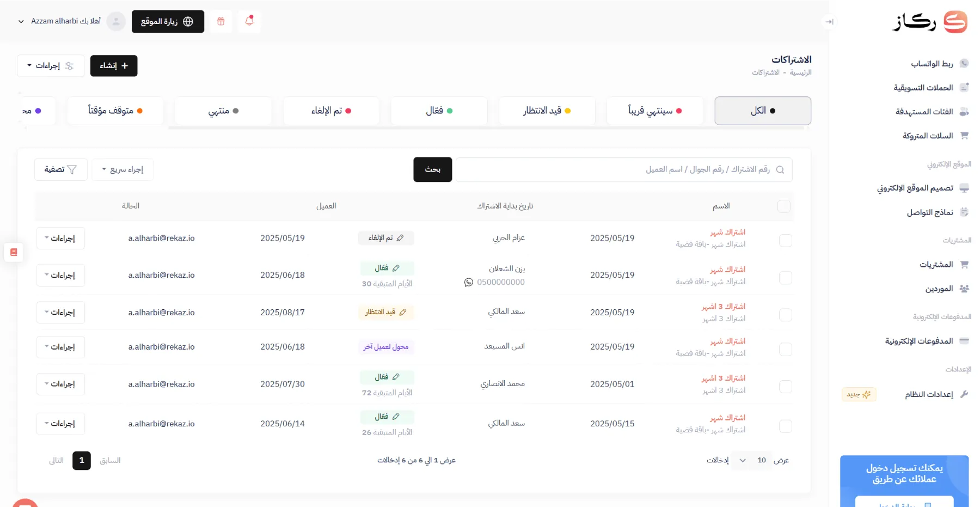Click the notification bell icon

[249, 21]
